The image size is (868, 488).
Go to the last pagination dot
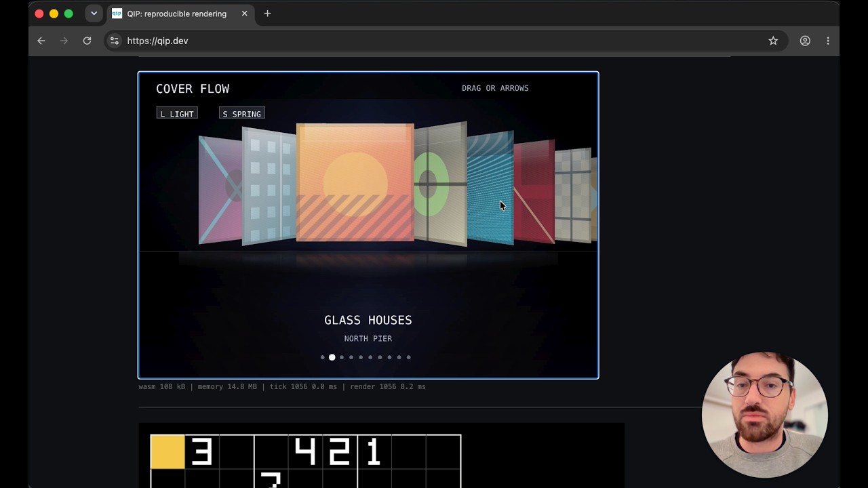(408, 357)
